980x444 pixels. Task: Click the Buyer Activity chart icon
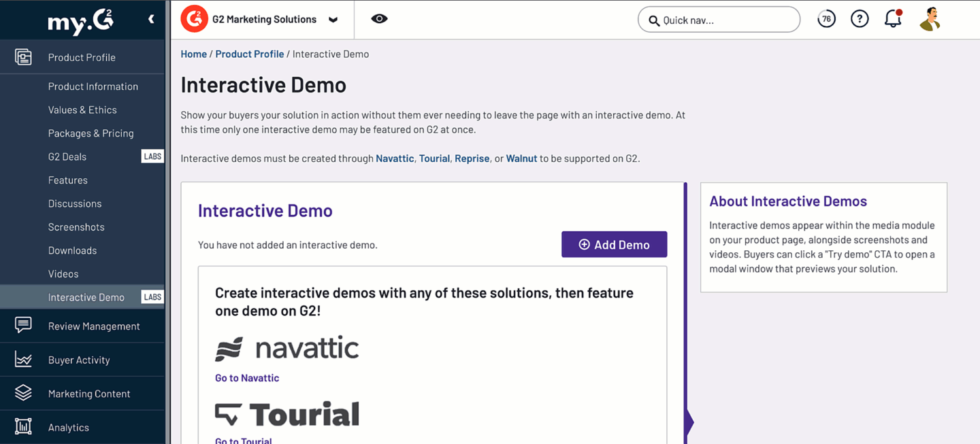click(23, 360)
